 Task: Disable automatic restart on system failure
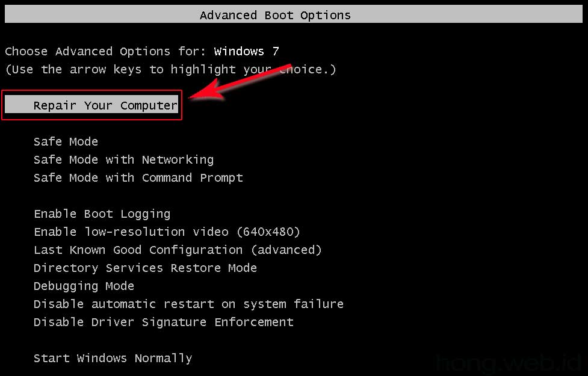click(x=188, y=304)
